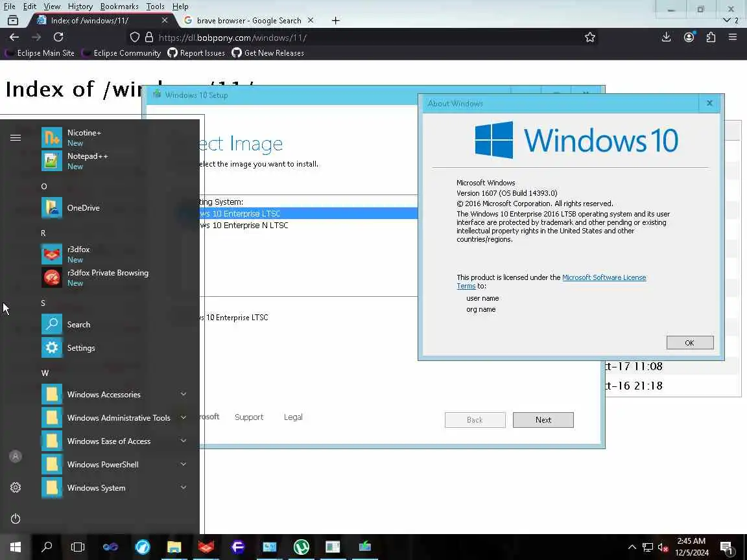Expand Windows System folder

tap(114, 487)
